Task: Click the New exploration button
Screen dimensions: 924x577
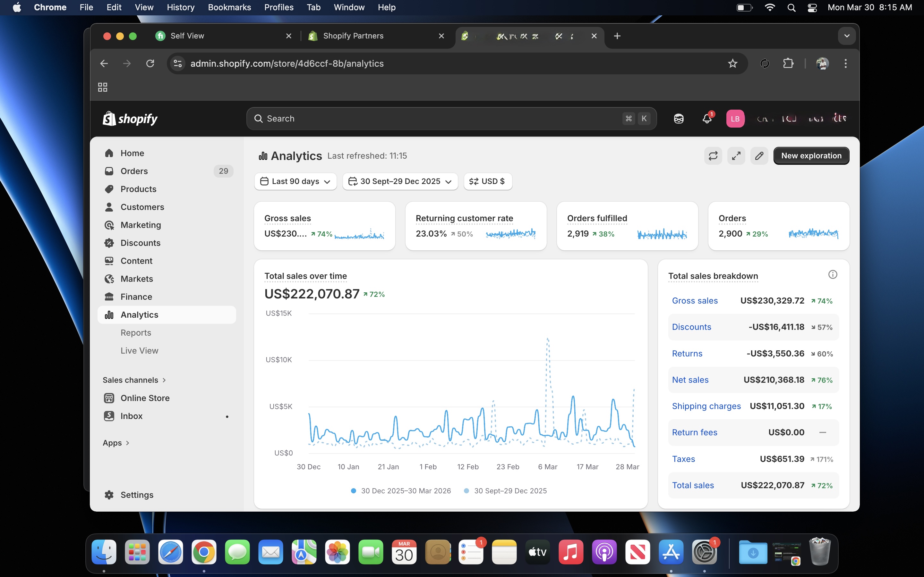Action: (811, 156)
